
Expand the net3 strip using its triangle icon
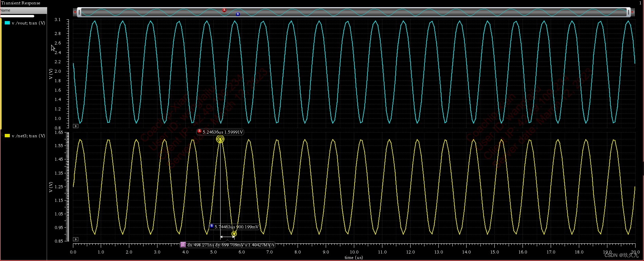click(x=76, y=239)
